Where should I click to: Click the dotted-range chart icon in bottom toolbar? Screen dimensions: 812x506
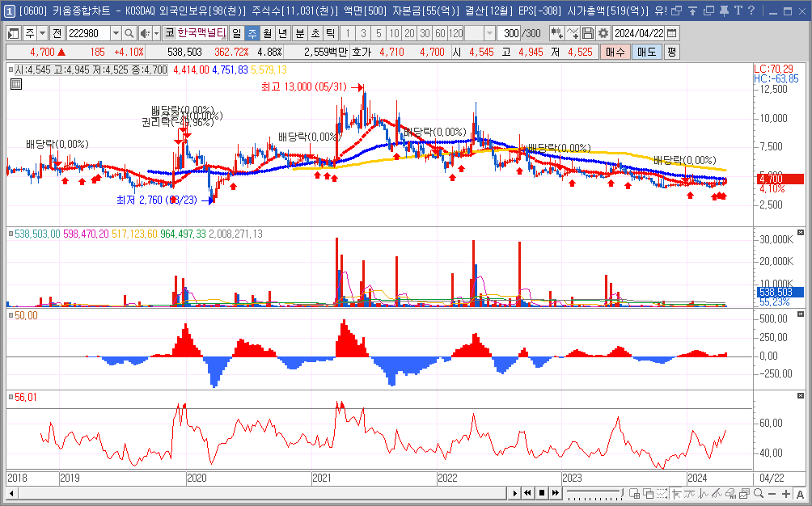click(662, 493)
